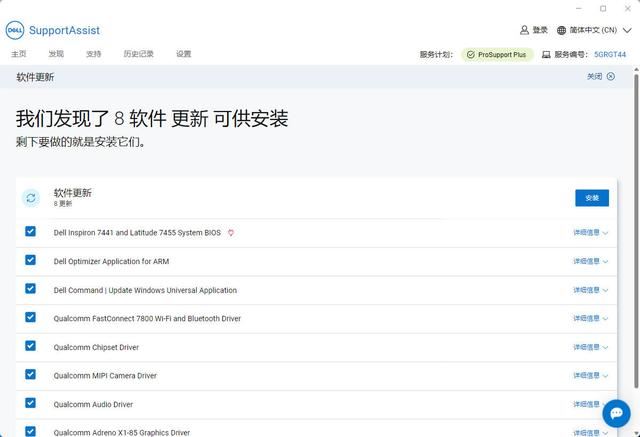Open the 支持 support tab
Screen dimensions: 640x437
pyautogui.click(x=93, y=54)
